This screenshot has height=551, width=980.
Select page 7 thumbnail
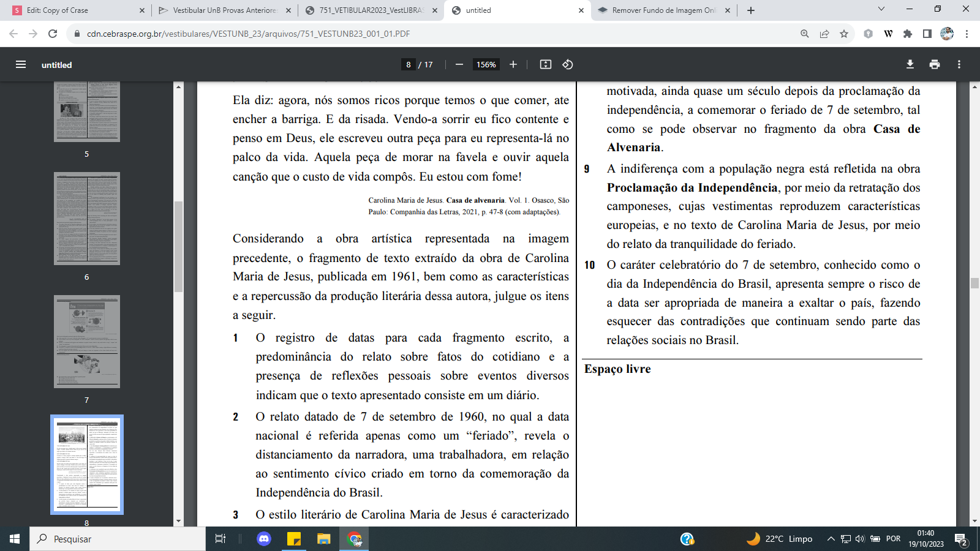click(x=87, y=342)
